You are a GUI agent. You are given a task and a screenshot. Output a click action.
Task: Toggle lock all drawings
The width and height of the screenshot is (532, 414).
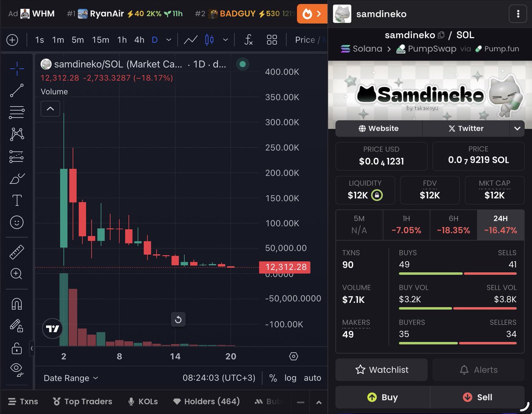(17, 348)
